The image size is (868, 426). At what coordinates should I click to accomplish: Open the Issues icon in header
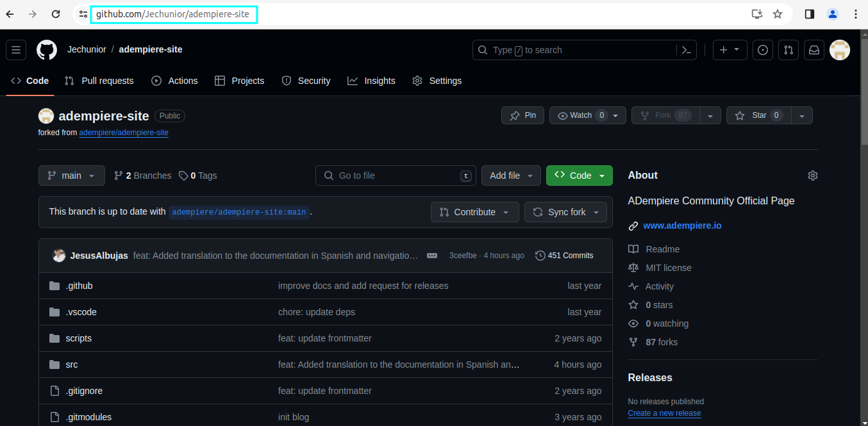pos(762,50)
